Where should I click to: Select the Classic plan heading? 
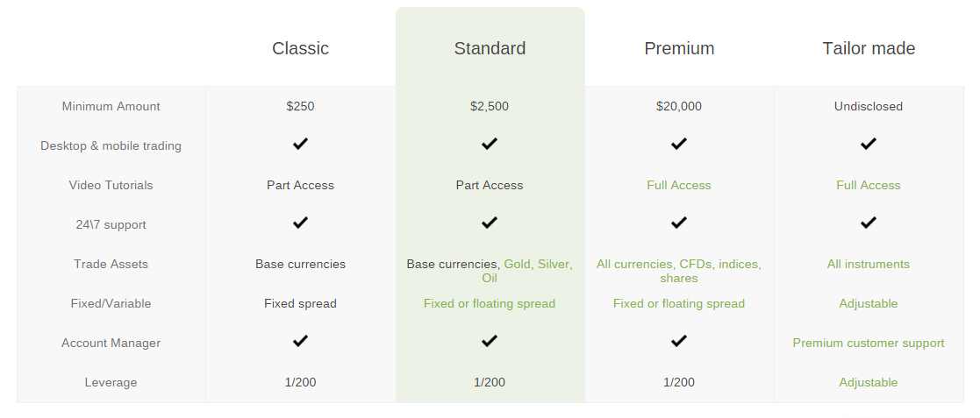[x=301, y=48]
